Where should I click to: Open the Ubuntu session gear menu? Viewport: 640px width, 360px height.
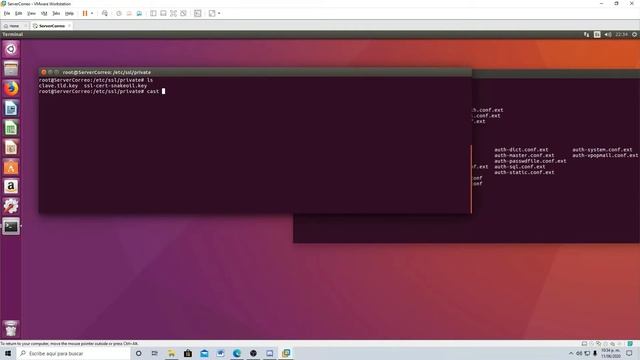[x=634, y=35]
